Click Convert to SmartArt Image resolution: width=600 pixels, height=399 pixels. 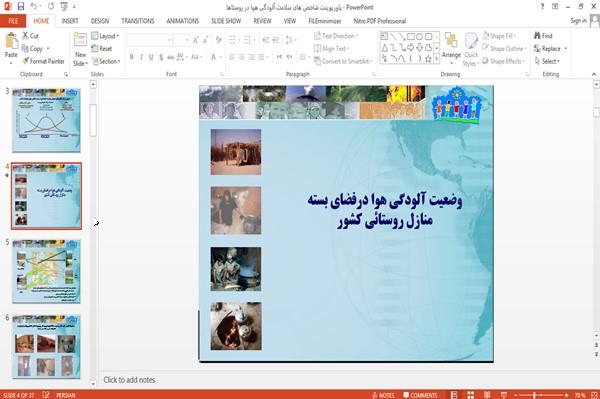[x=343, y=61]
